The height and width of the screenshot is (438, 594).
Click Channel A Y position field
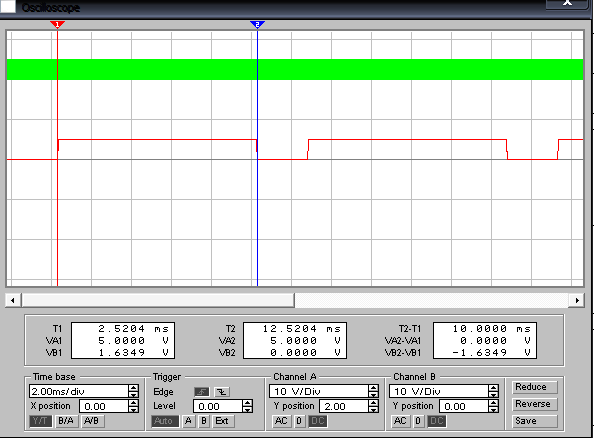click(x=344, y=407)
